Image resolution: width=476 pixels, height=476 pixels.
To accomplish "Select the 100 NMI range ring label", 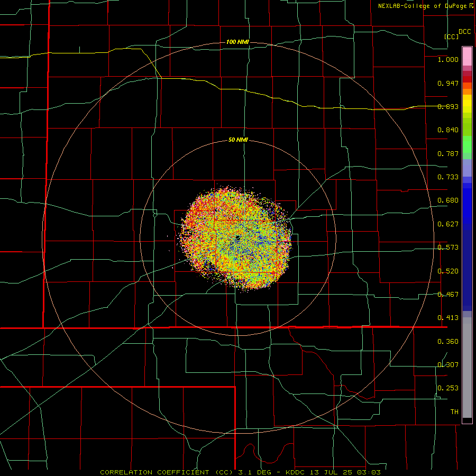I will click(237, 42).
